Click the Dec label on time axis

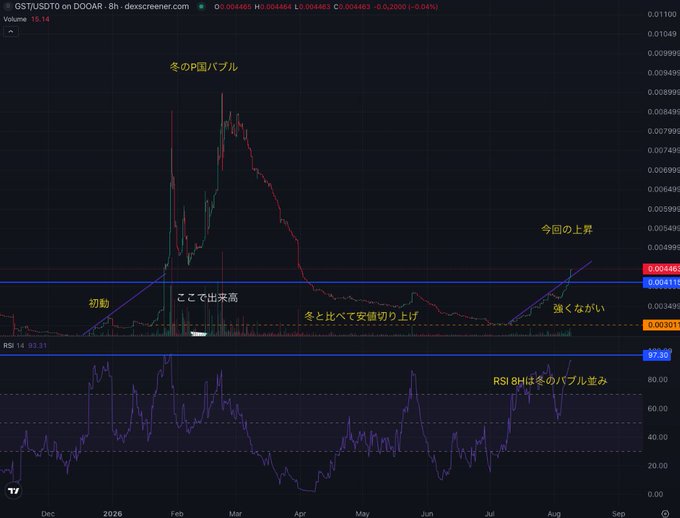pos(48,514)
